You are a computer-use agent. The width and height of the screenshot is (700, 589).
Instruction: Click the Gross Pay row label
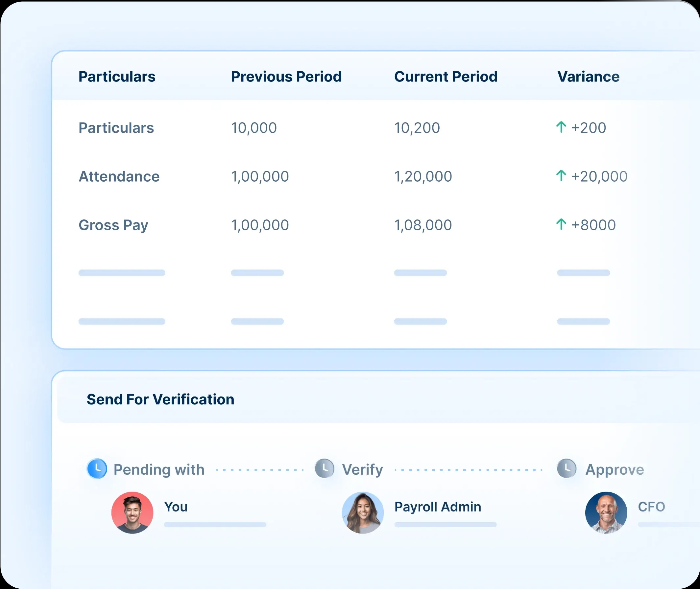[113, 225]
